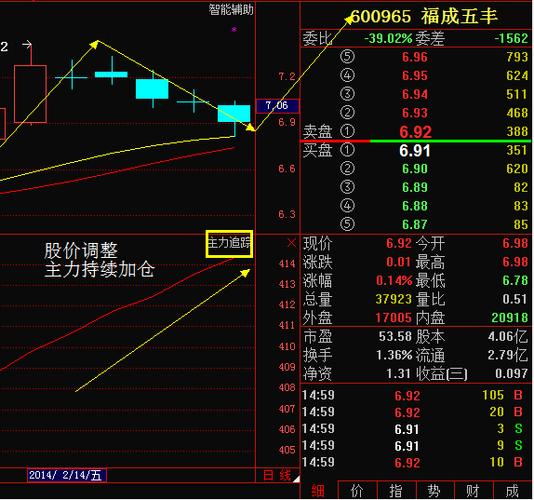
Task: Click buy level ② circled number icon
Action: [347, 168]
